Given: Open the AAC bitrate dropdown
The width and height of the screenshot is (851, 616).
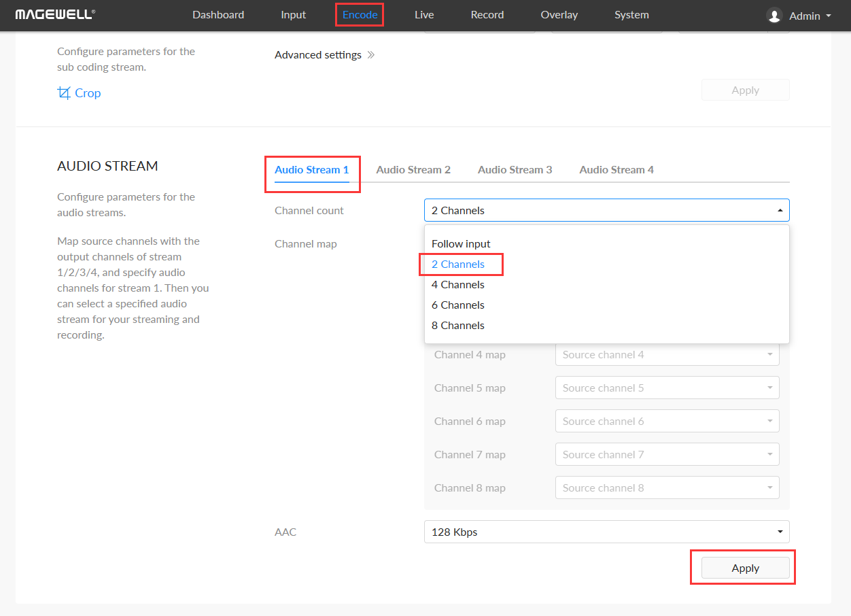Looking at the screenshot, I should 606,532.
